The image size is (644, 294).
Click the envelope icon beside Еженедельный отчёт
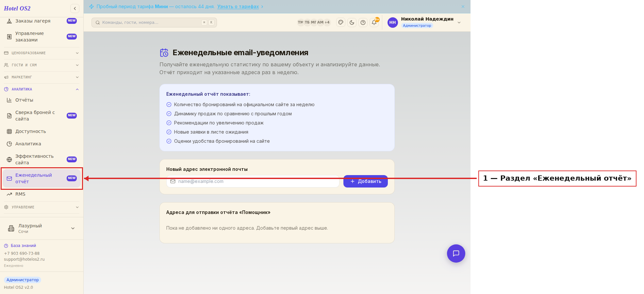[9, 178]
